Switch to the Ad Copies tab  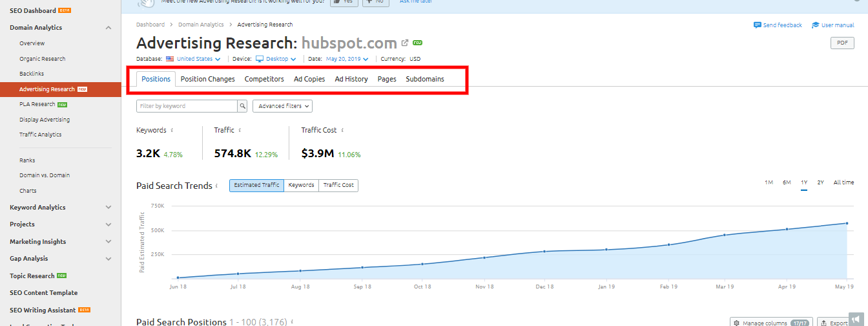point(309,79)
